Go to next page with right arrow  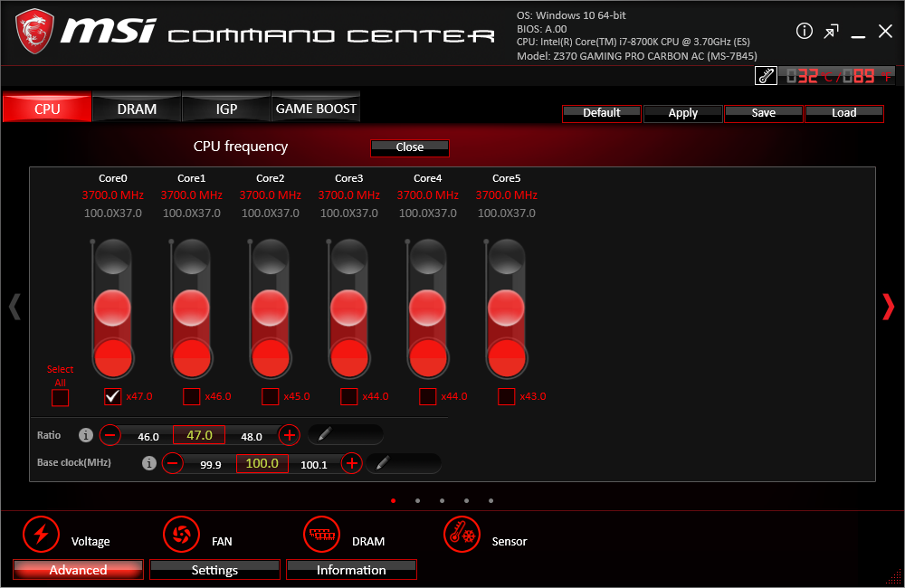coord(889,307)
